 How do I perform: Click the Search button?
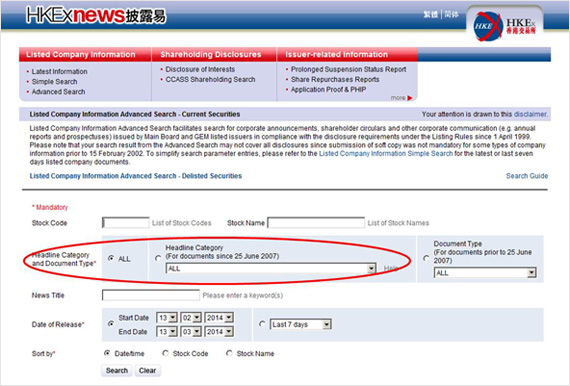[x=117, y=370]
